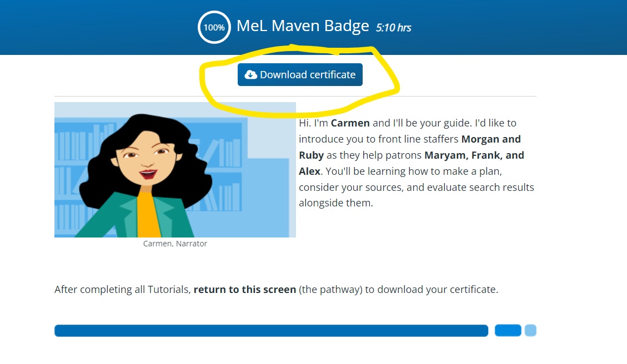Click the 5:10 hrs duration label
Viewport: 627px width, 364px height.
pyautogui.click(x=393, y=27)
